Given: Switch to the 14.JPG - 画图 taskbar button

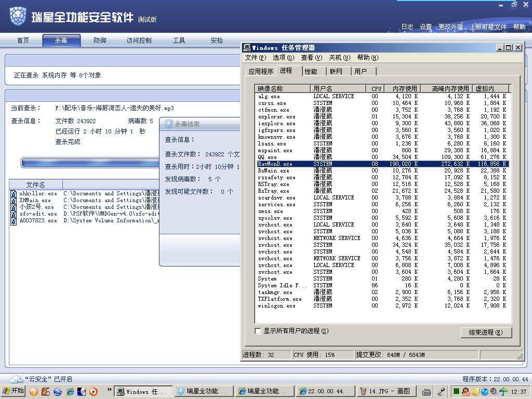Looking at the screenshot, I should tap(386, 391).
